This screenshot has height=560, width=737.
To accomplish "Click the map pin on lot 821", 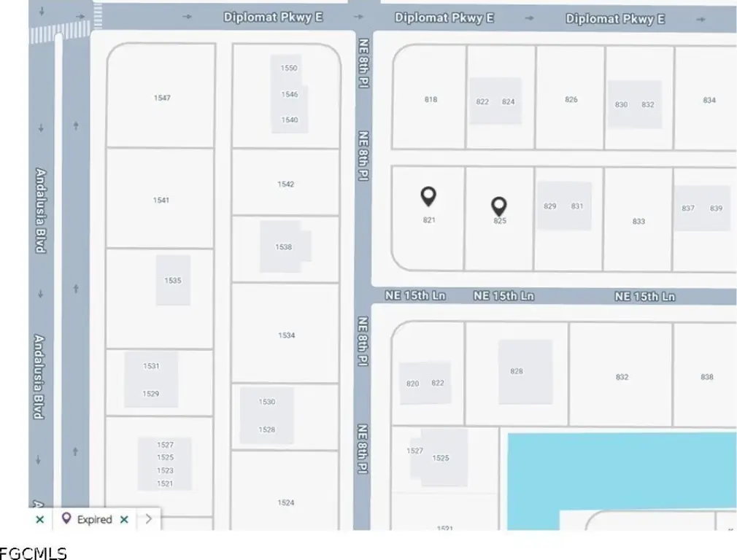I will click(x=429, y=196).
